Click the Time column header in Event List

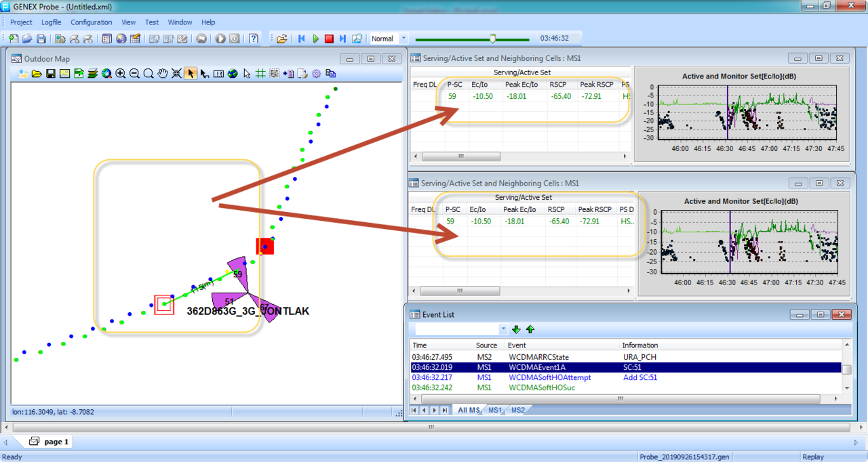(441, 345)
